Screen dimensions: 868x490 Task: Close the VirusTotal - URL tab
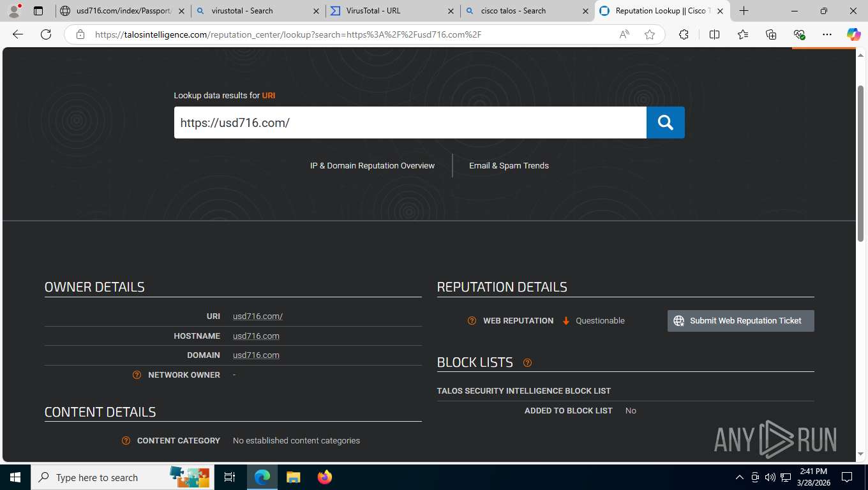click(x=451, y=11)
